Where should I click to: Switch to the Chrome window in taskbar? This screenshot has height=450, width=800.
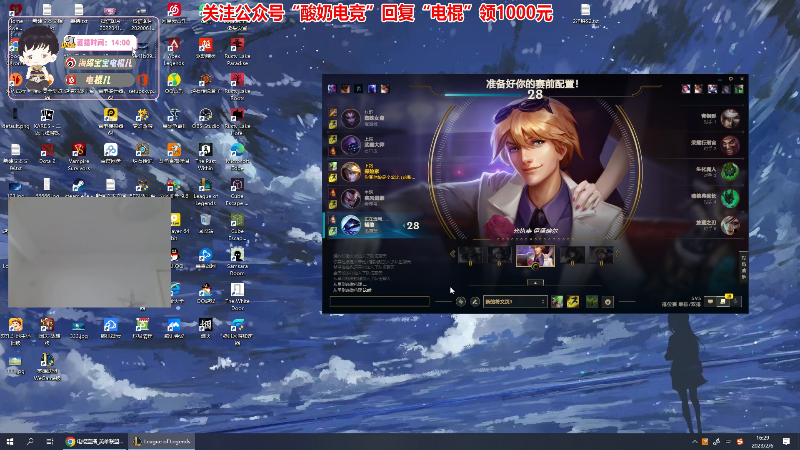(94, 441)
